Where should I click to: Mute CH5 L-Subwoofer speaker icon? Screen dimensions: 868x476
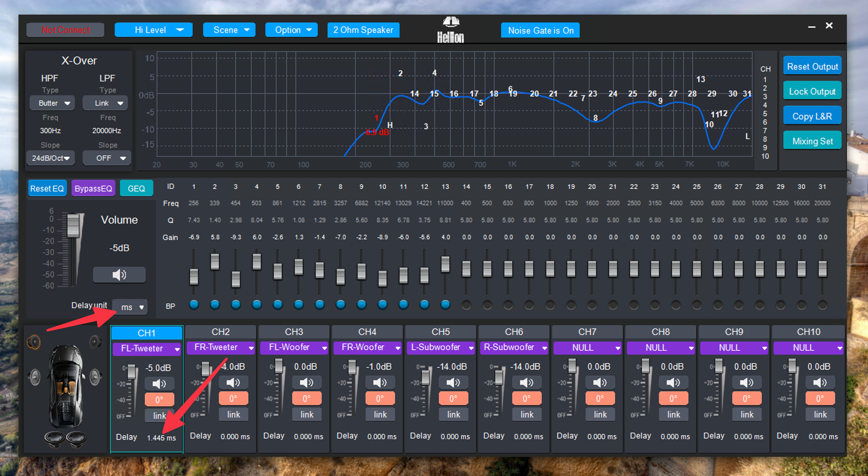click(x=453, y=382)
